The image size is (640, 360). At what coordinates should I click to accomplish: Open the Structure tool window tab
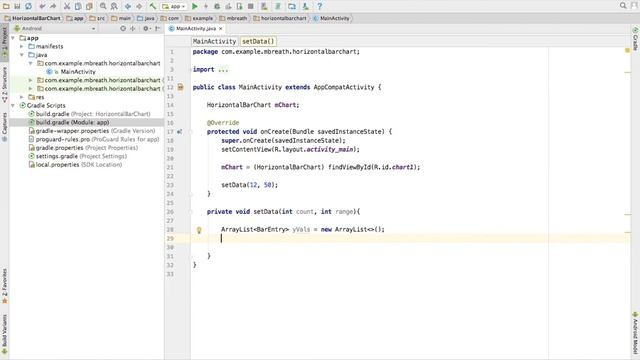click(4, 84)
